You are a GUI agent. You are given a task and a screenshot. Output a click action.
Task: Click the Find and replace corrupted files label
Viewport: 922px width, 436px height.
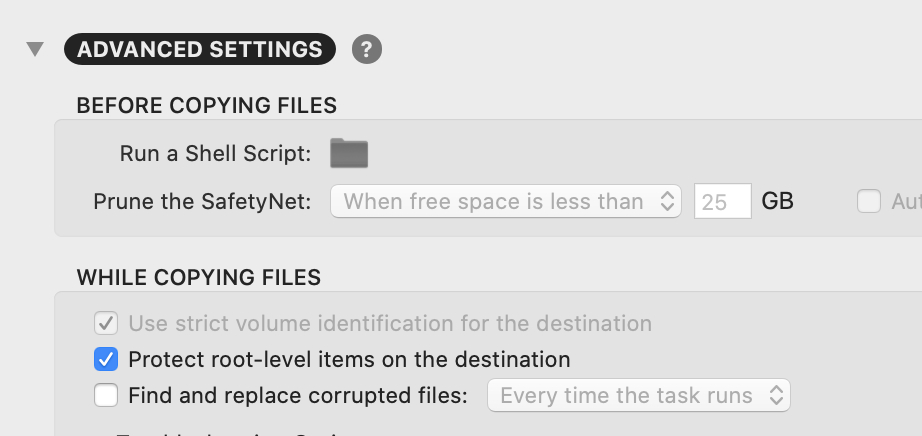click(298, 395)
